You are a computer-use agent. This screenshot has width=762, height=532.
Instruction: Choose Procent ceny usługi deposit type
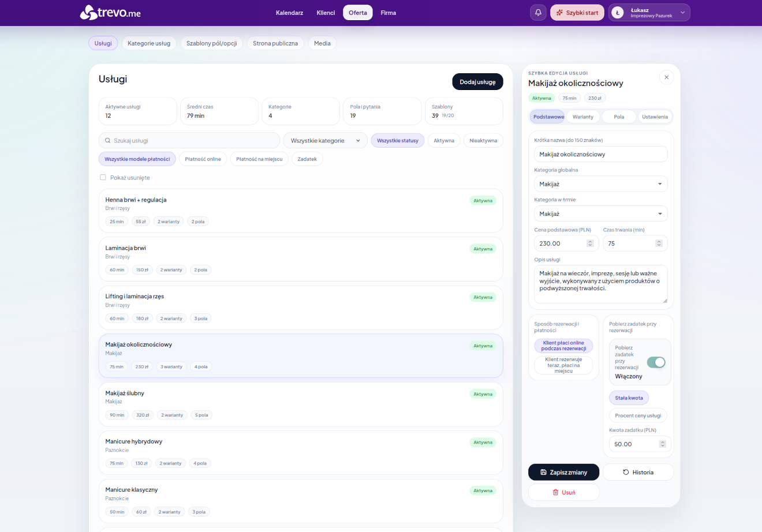638,415
